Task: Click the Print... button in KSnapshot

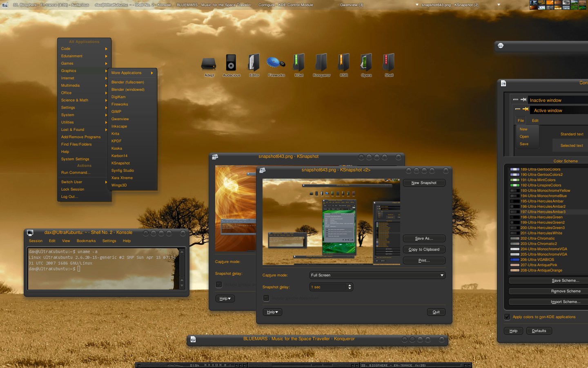Action: click(424, 260)
